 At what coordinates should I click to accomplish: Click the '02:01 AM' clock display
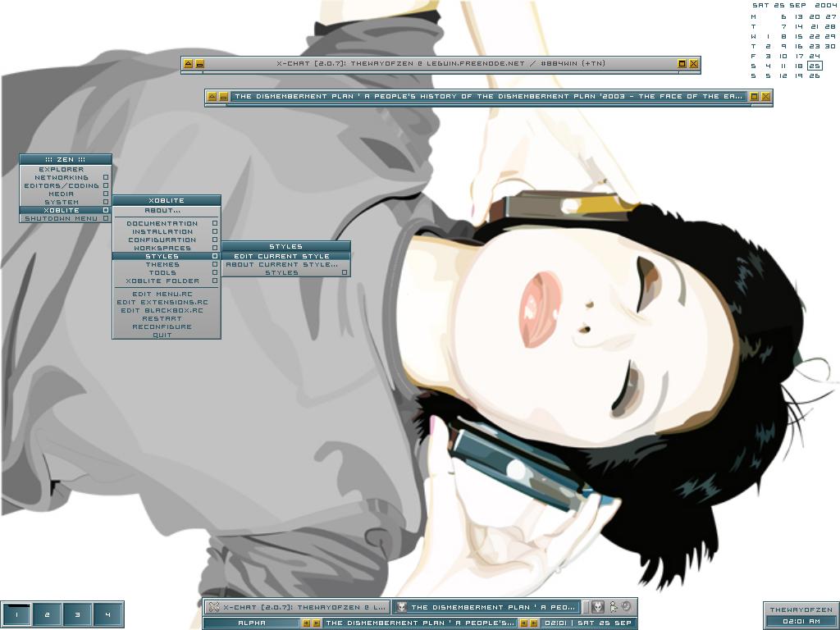pos(801,622)
